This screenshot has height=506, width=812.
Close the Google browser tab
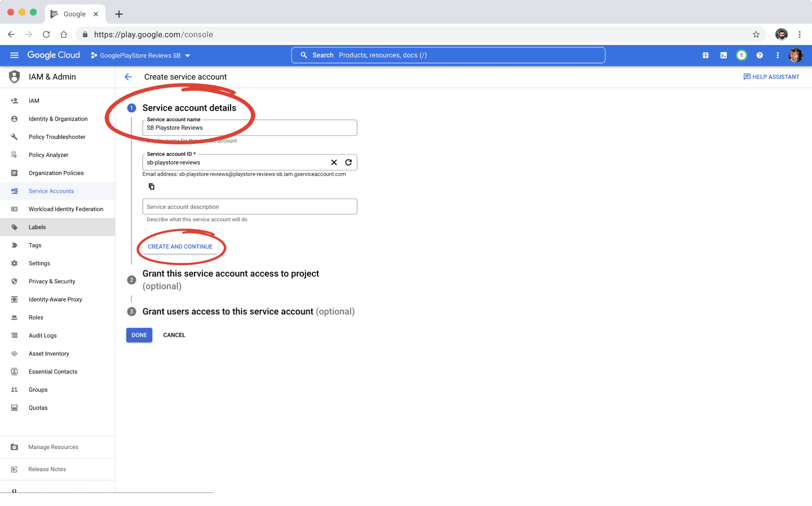pos(96,14)
